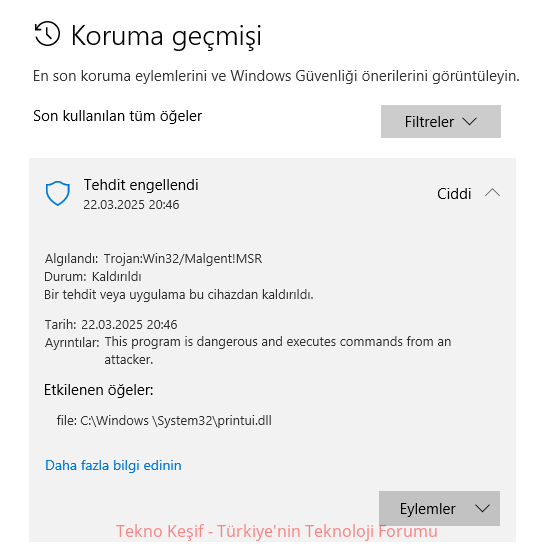Click the Ayrıntılar description text
The image size is (553, 552).
point(278,351)
